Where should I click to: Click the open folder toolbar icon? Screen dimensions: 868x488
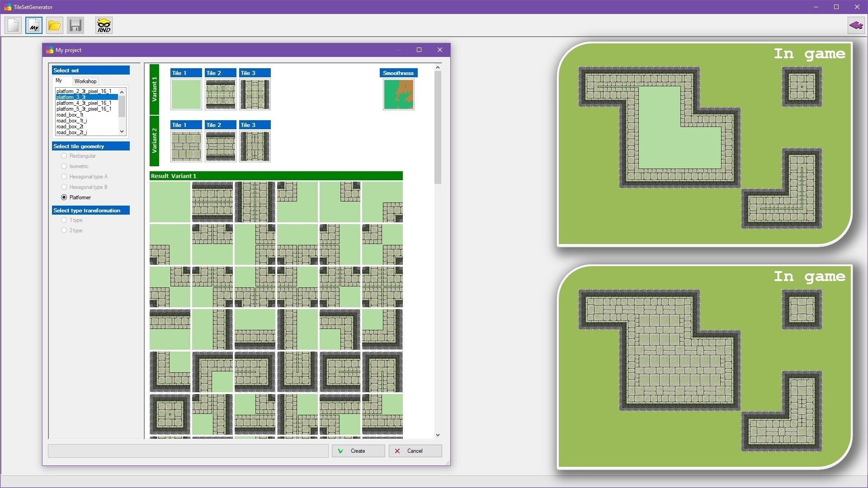54,25
